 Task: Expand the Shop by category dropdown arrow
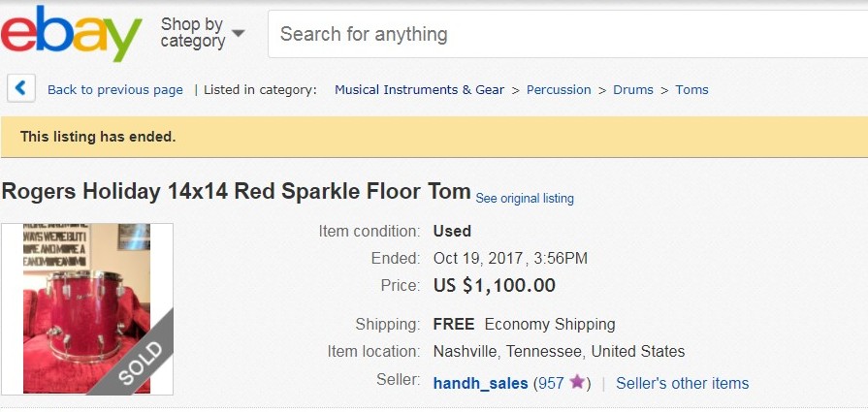pos(238,33)
